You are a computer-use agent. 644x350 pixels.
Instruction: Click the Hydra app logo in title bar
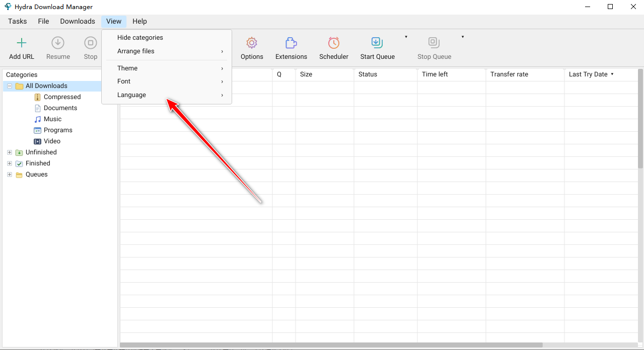(x=8, y=7)
